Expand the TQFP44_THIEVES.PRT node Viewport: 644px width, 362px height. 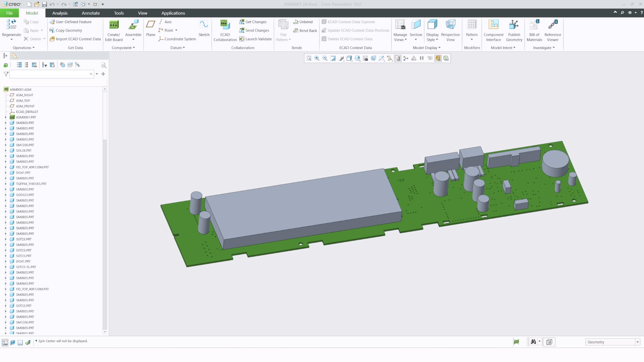tap(6, 184)
